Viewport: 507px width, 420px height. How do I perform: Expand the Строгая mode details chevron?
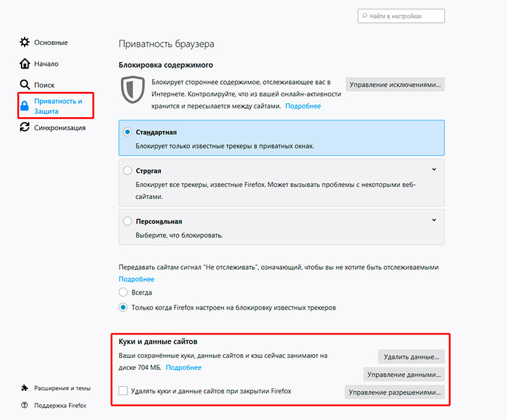click(x=434, y=170)
